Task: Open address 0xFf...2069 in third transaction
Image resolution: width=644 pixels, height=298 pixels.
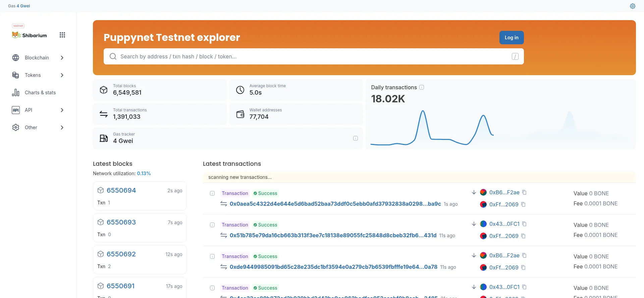Action: pyautogui.click(x=504, y=267)
